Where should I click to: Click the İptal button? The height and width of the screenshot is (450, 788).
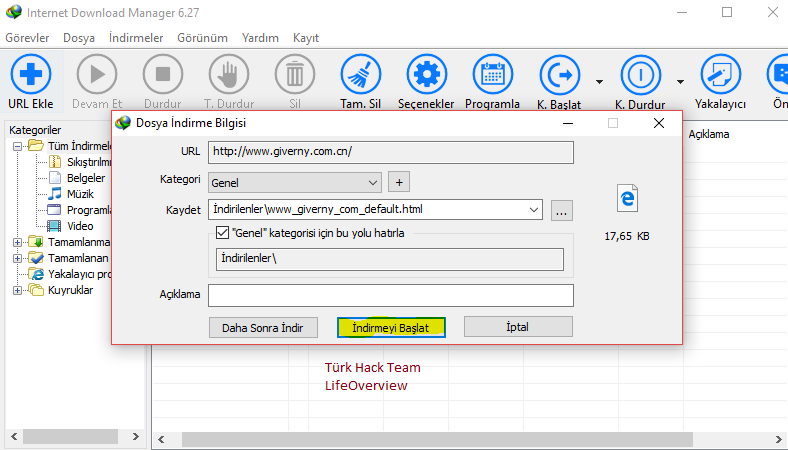(x=518, y=327)
